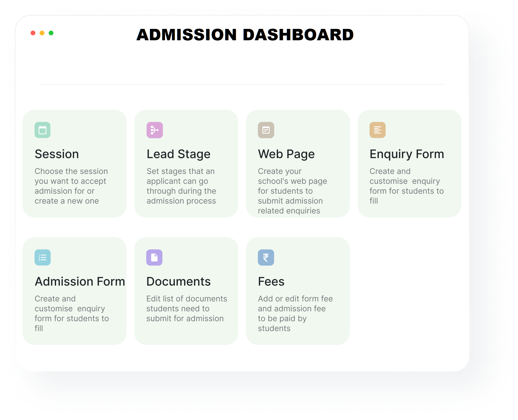Open the Lead Stage heading
The width and height of the screenshot is (518, 420).
[178, 154]
